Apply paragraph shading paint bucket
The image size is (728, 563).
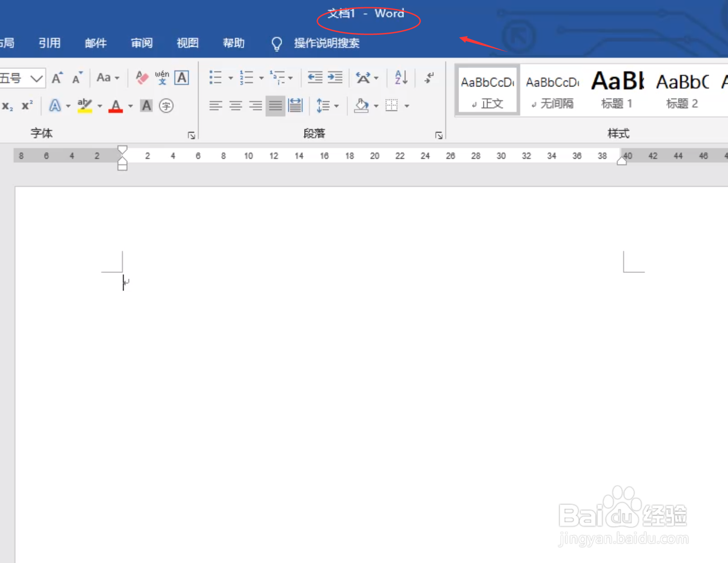click(x=362, y=106)
